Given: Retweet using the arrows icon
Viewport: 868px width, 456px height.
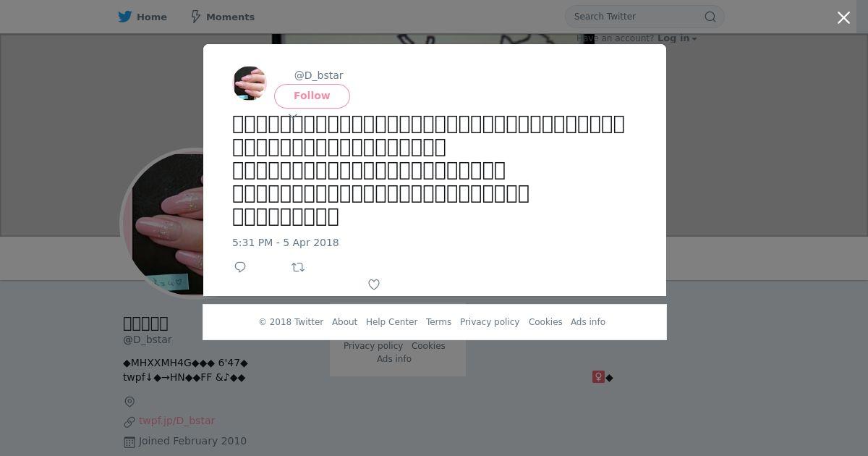Looking at the screenshot, I should pyautogui.click(x=298, y=267).
